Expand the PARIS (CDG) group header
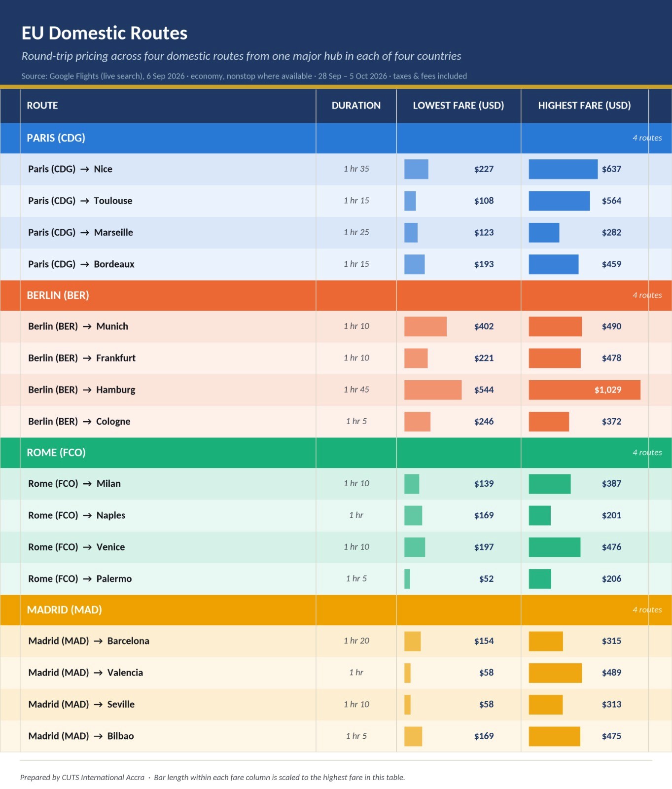 [x=336, y=138]
